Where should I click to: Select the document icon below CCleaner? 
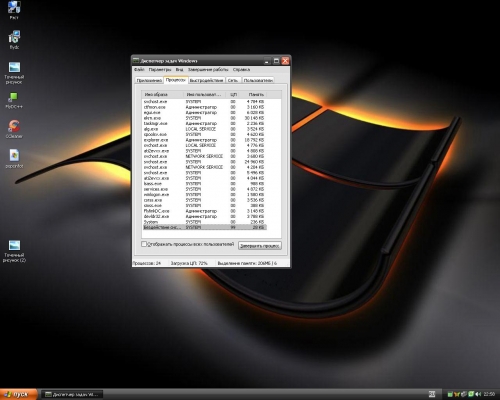[14, 159]
